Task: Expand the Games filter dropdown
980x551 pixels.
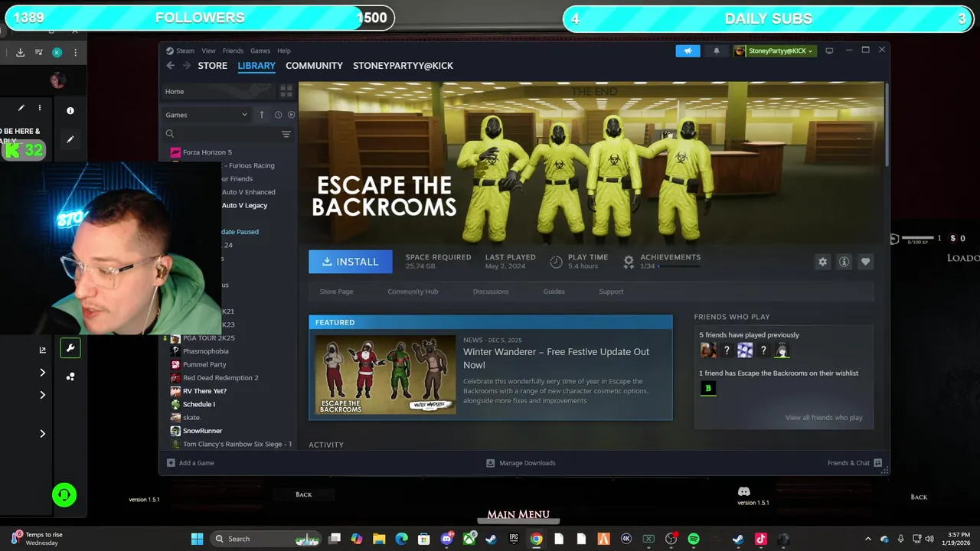Action: pos(206,115)
